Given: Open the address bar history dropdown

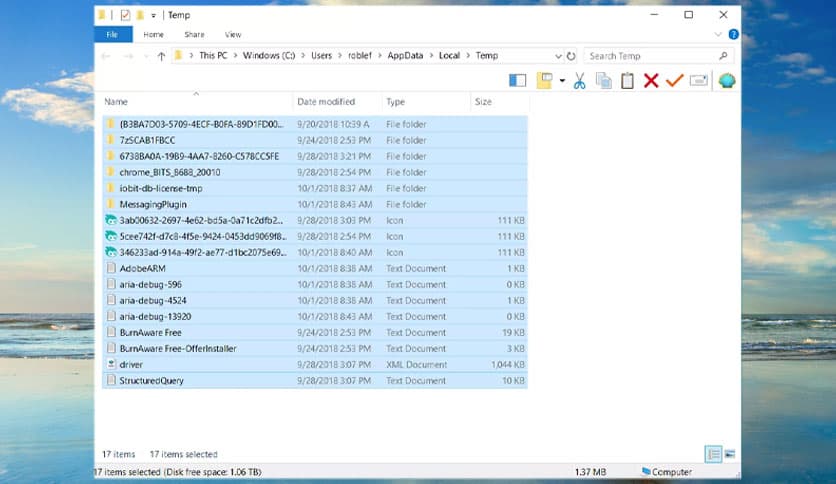Looking at the screenshot, I should (x=558, y=56).
